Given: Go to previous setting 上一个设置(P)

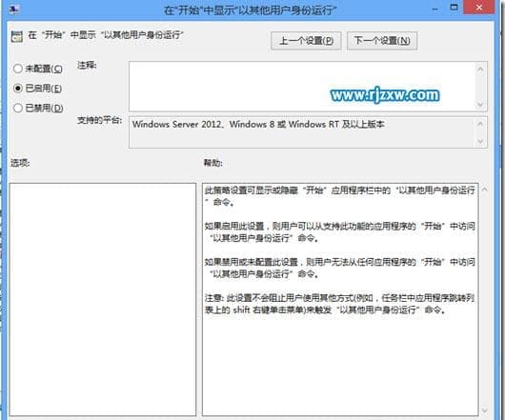Looking at the screenshot, I should (306, 41).
